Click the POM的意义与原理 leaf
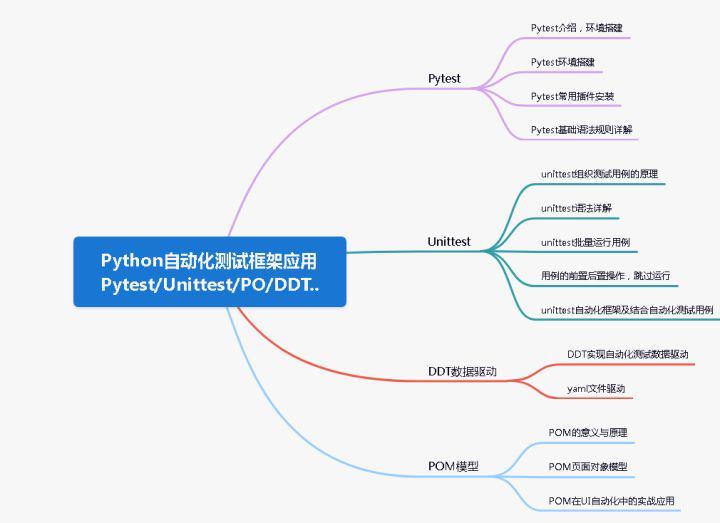Image resolution: width=720 pixels, height=523 pixels. (588, 433)
